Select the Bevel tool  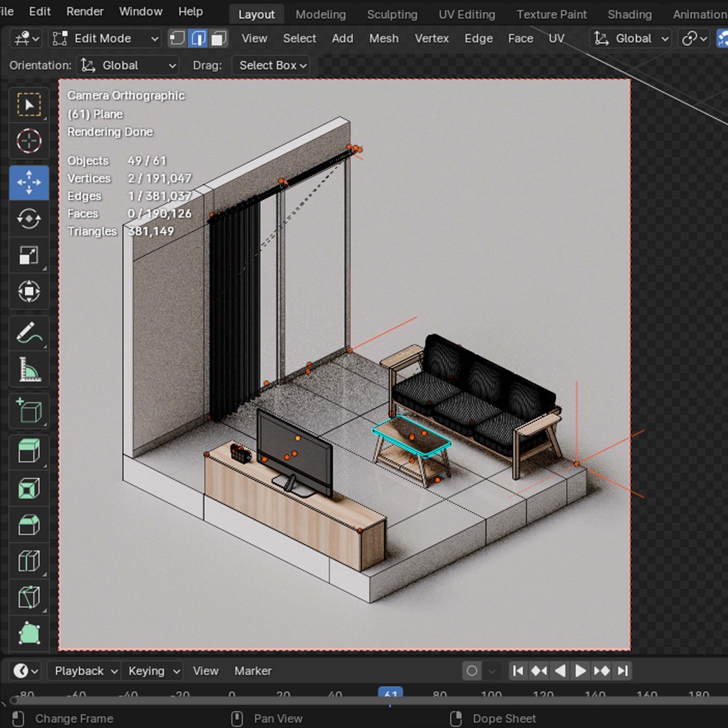point(29,524)
